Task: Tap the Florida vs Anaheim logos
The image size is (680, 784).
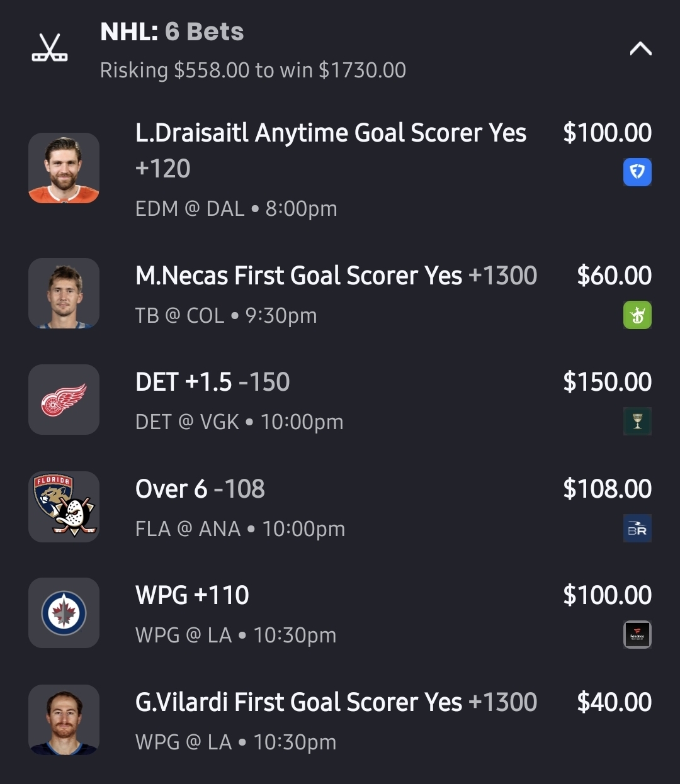Action: click(x=64, y=507)
